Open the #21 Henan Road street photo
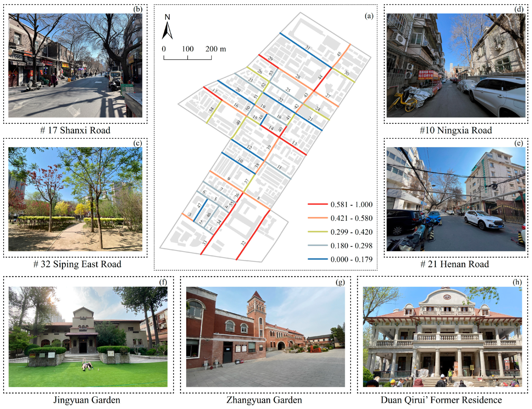 456,199
